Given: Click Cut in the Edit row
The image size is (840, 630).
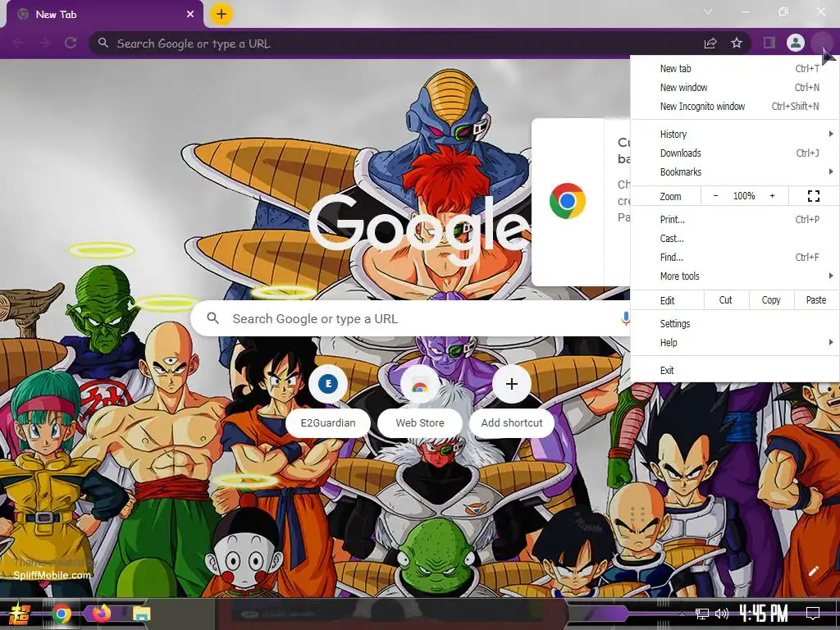Looking at the screenshot, I should 725,300.
